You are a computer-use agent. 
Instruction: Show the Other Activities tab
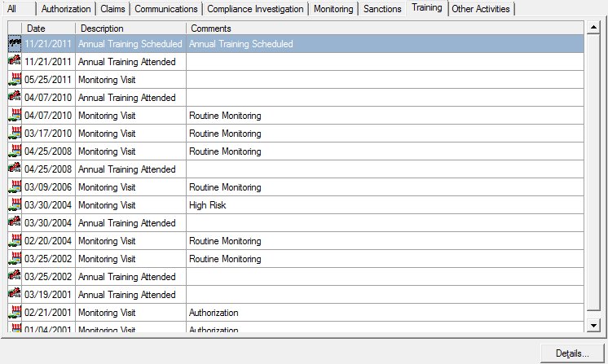point(481,9)
